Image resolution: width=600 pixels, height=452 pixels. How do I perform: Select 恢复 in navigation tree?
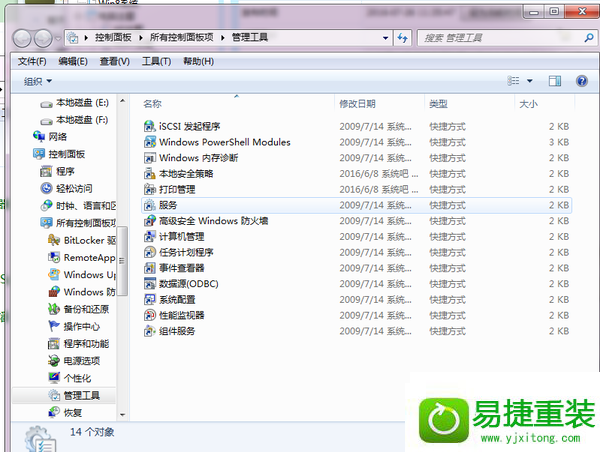[x=73, y=412]
